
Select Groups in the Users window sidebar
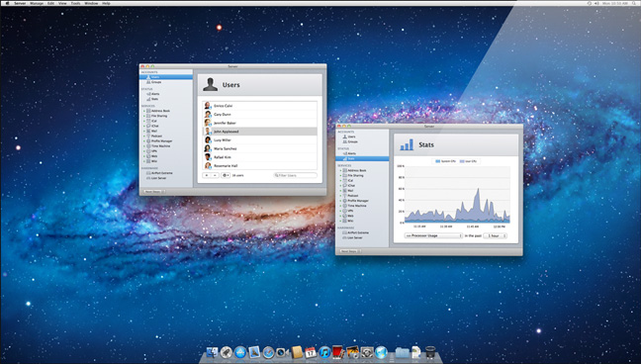pos(155,82)
